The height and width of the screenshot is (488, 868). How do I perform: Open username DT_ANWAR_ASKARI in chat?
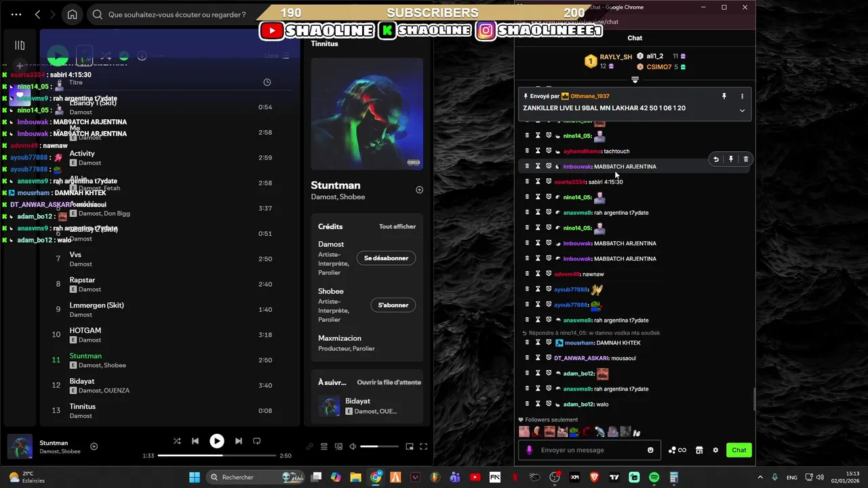[x=581, y=358]
